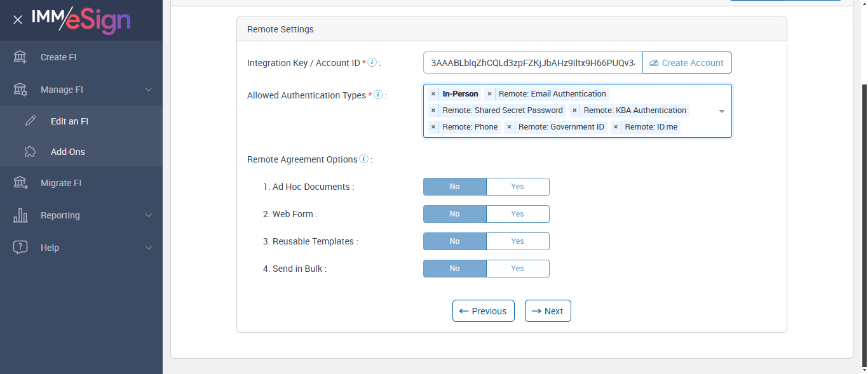Viewport: 868px width, 374px height.
Task: Set Ad Hoc Documents to Yes
Action: pyautogui.click(x=517, y=187)
